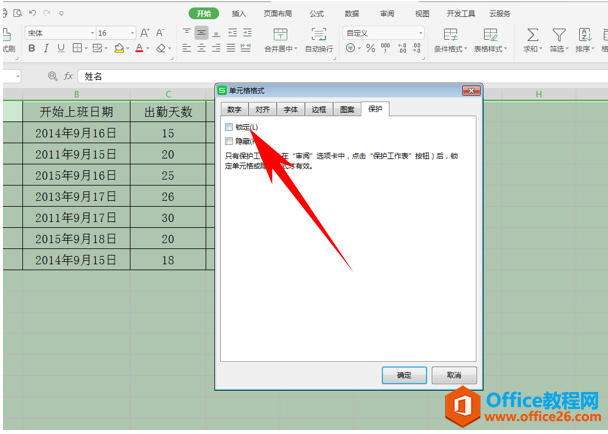Open the 字体 tab in dialog

pyautogui.click(x=291, y=110)
